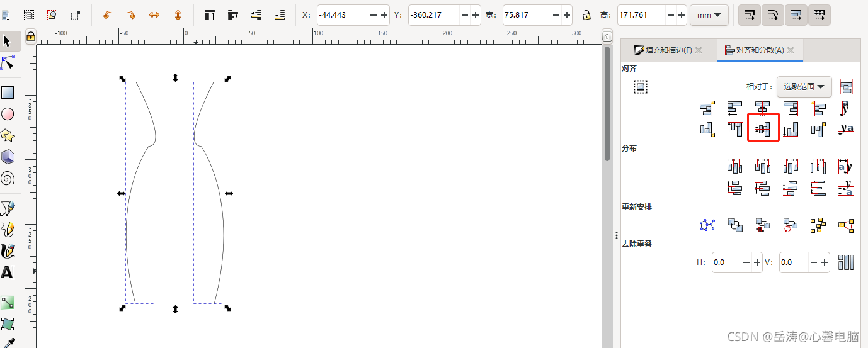868x348 pixels.
Task: Click select all in all layers icon
Action: coord(29,14)
